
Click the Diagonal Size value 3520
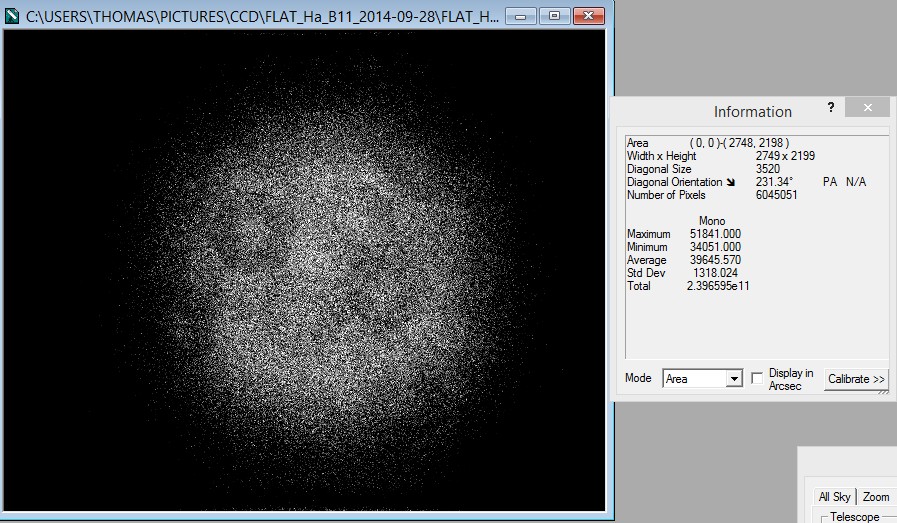click(768, 169)
